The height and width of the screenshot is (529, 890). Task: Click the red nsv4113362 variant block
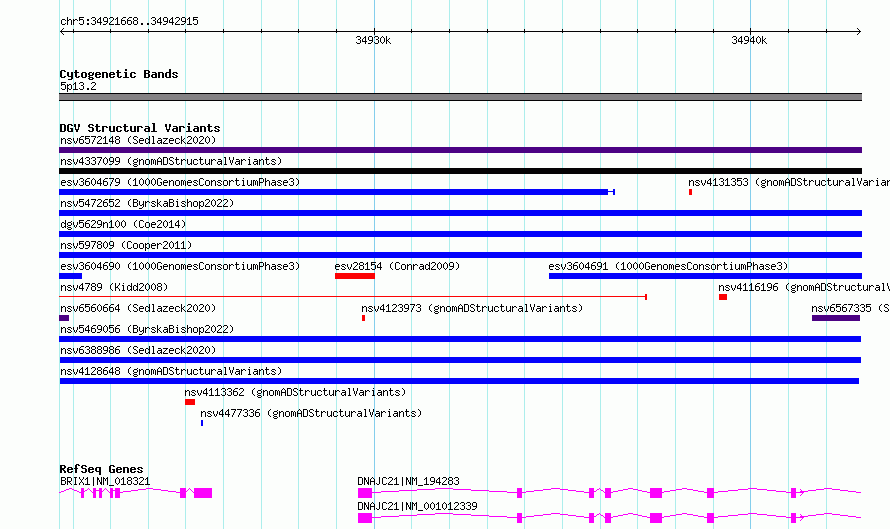click(190, 402)
